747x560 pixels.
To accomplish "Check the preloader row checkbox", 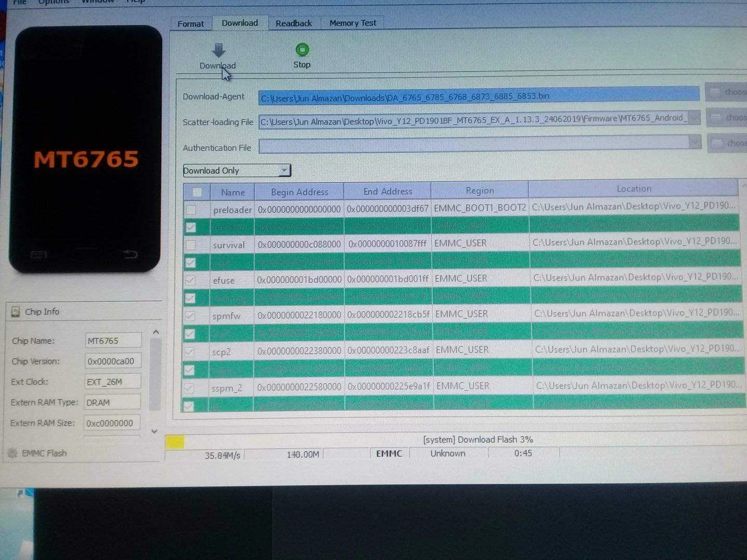I will (x=191, y=210).
